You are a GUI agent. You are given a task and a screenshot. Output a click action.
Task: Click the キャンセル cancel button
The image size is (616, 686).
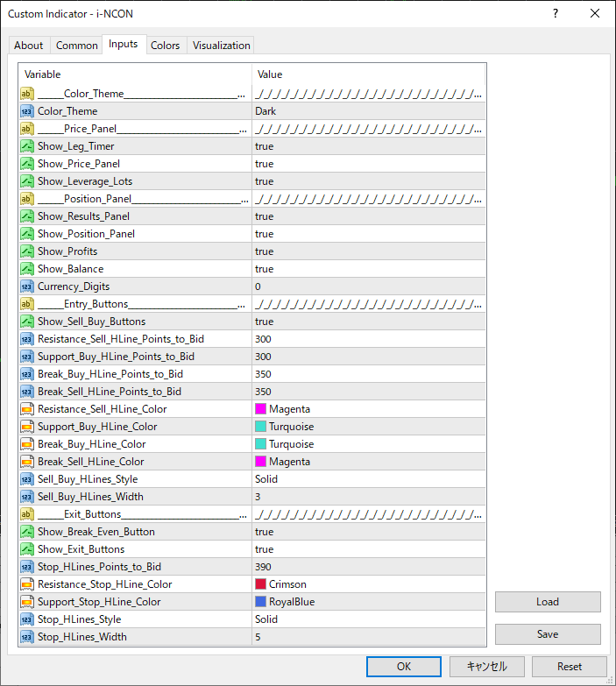click(487, 667)
